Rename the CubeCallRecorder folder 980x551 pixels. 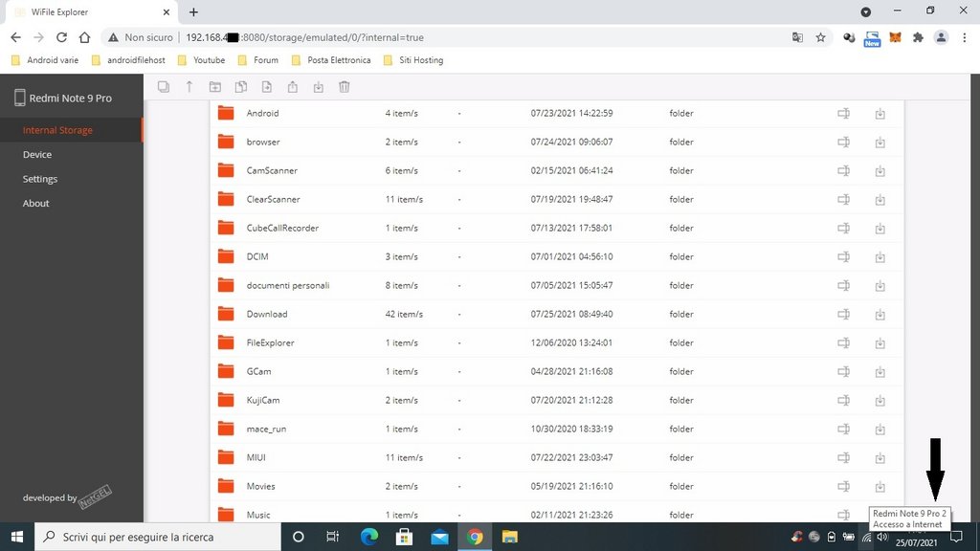point(844,228)
